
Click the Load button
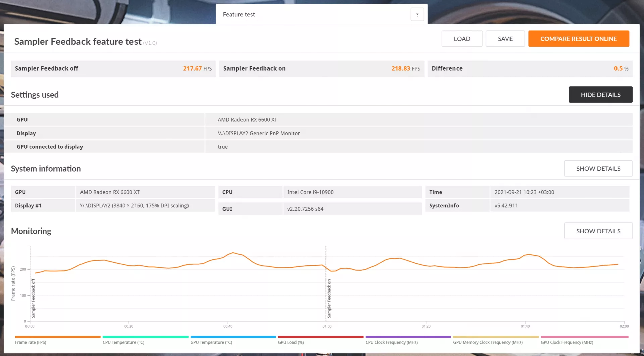(x=462, y=39)
